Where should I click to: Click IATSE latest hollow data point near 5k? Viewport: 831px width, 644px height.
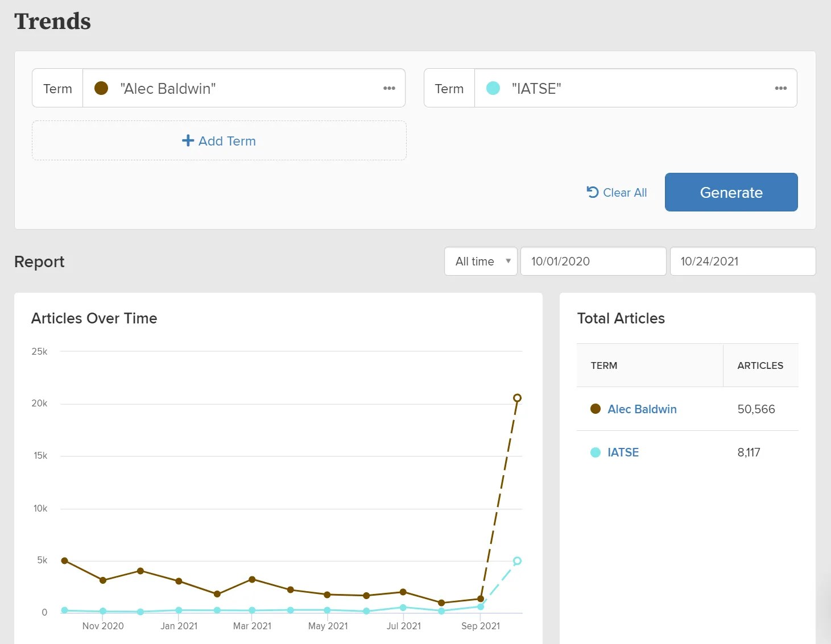pos(517,561)
